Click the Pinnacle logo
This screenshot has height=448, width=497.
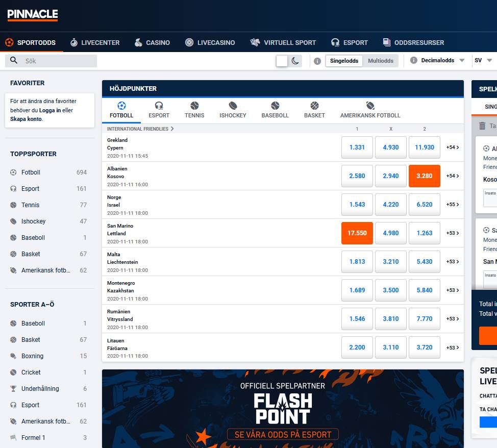coord(33,15)
